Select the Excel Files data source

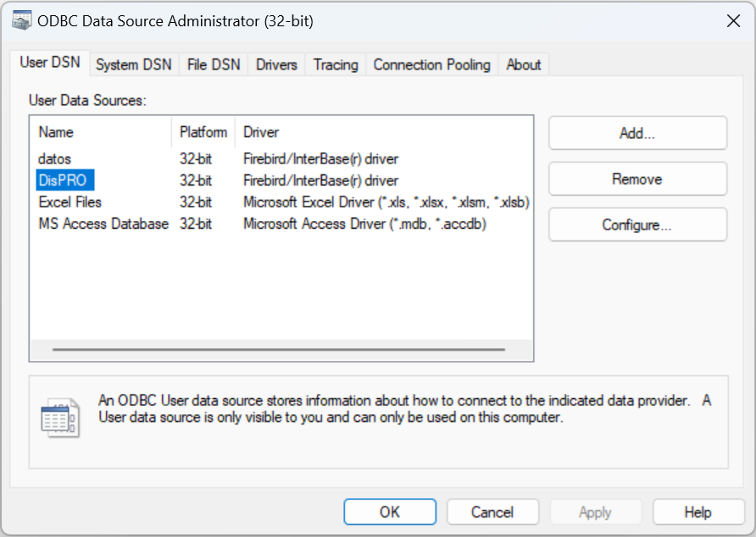click(x=70, y=202)
